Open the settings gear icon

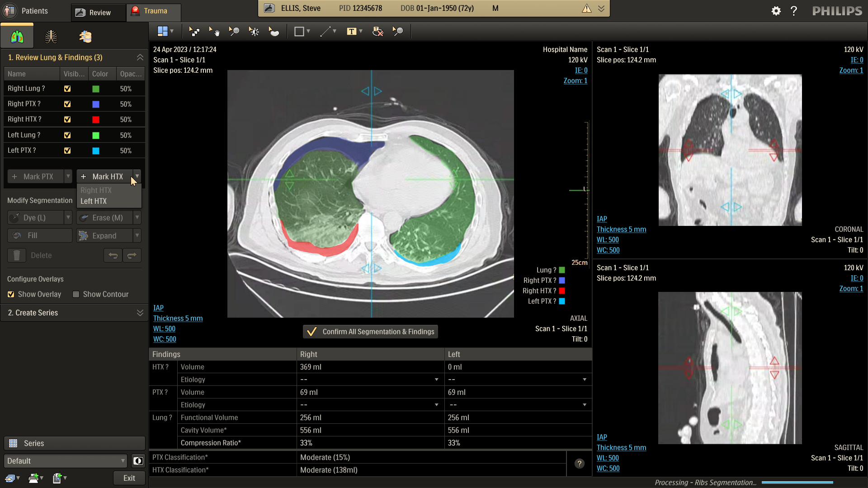[x=776, y=11]
